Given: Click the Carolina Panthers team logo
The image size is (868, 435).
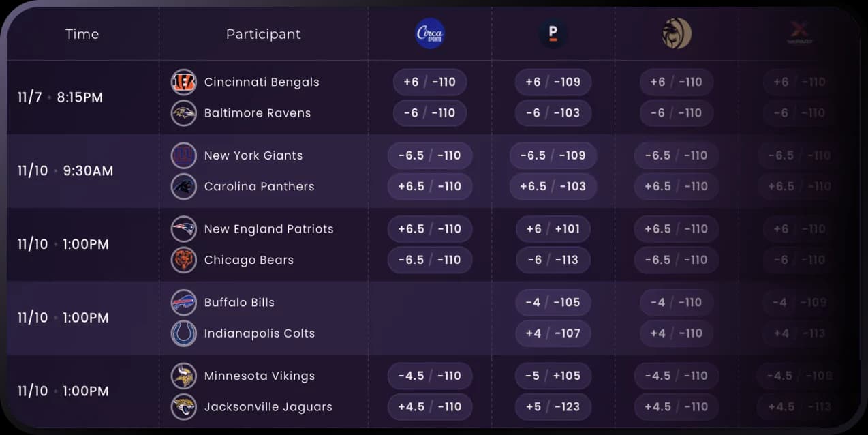Looking at the screenshot, I should click(183, 186).
